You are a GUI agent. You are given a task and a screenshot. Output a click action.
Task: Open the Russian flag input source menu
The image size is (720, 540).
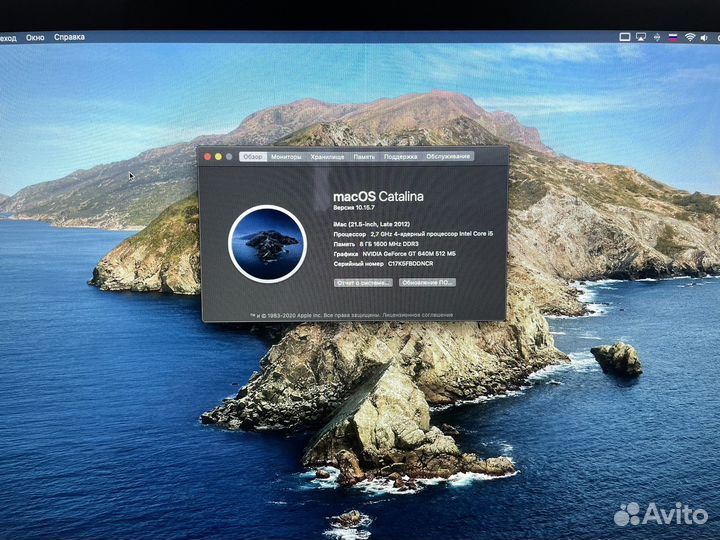click(673, 37)
